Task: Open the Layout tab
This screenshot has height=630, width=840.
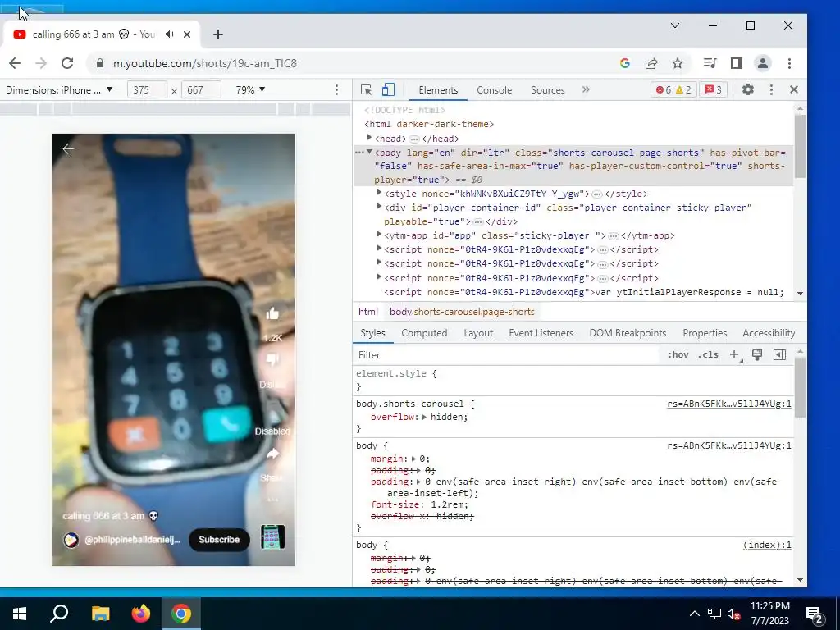Action: pos(478,333)
